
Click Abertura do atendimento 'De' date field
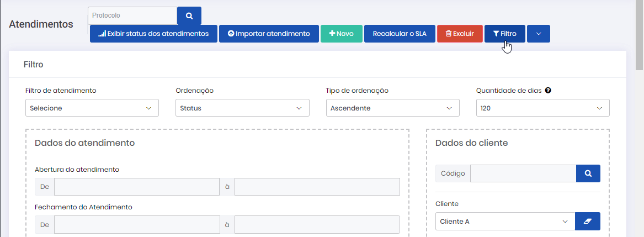[137, 187]
